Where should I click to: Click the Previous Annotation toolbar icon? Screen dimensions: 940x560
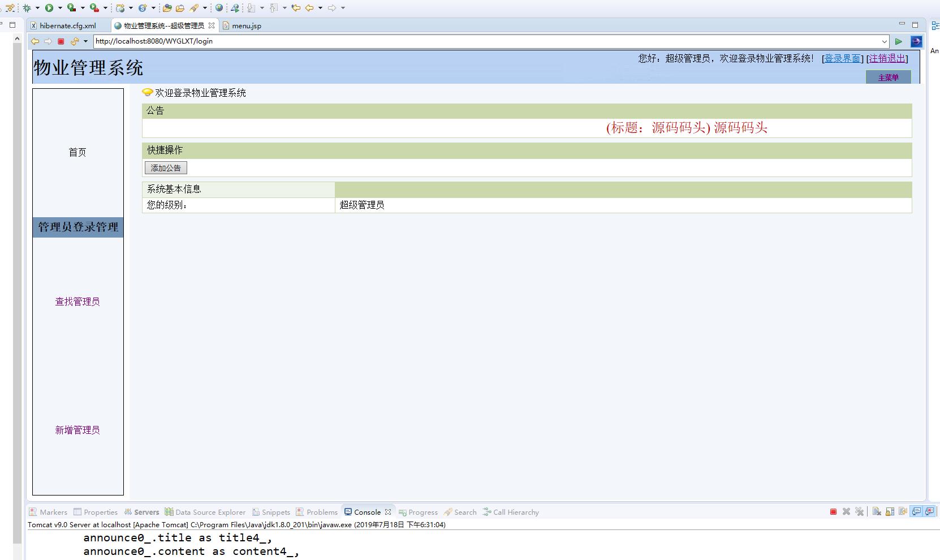tap(274, 8)
